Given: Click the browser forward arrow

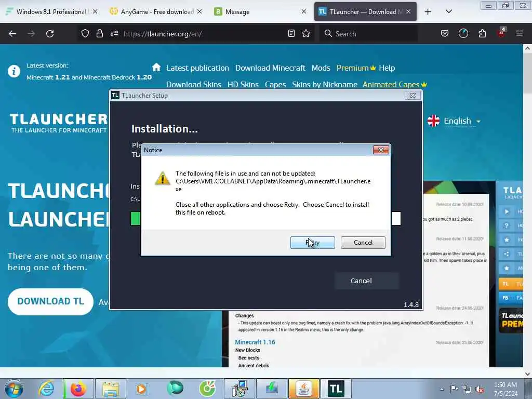Looking at the screenshot, I should click(x=31, y=34).
